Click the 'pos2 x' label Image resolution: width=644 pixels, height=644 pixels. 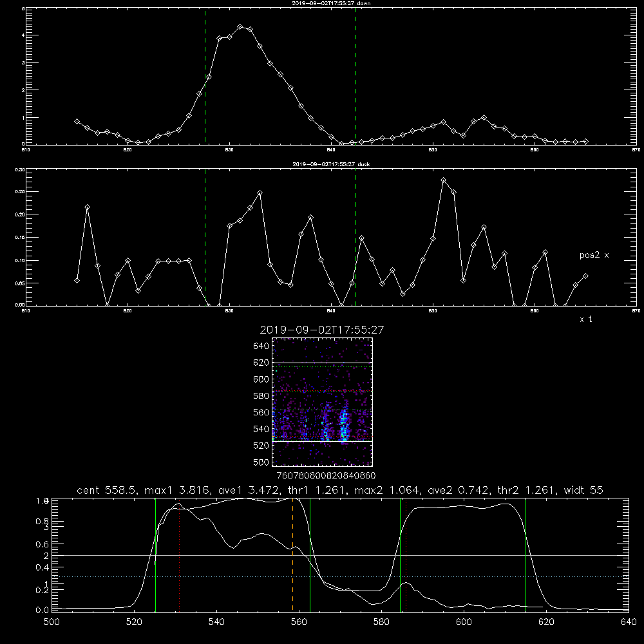594,255
